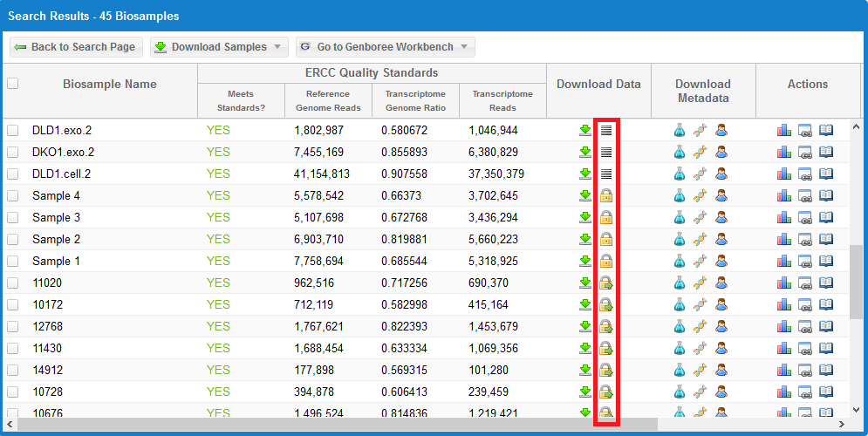This screenshot has height=436, width=868.
Task: Click open book icon for sample 10172
Action: click(826, 304)
